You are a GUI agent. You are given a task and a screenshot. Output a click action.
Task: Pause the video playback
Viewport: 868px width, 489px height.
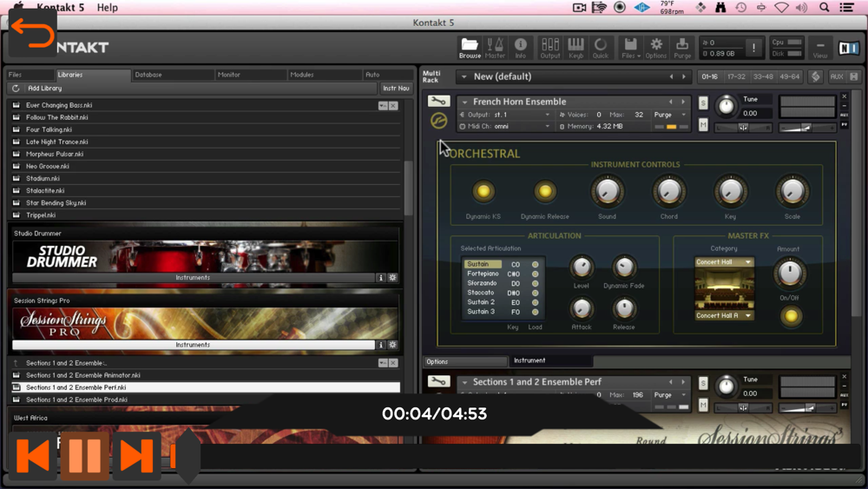[x=85, y=456]
